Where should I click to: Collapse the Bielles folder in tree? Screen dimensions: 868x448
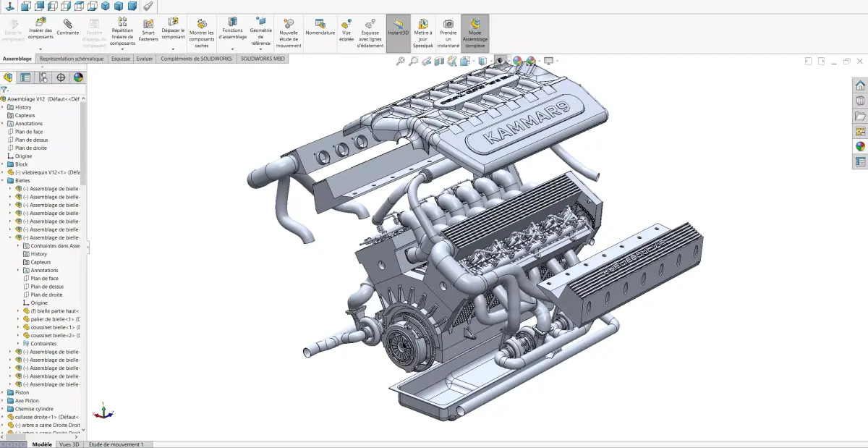pyautogui.click(x=2, y=180)
